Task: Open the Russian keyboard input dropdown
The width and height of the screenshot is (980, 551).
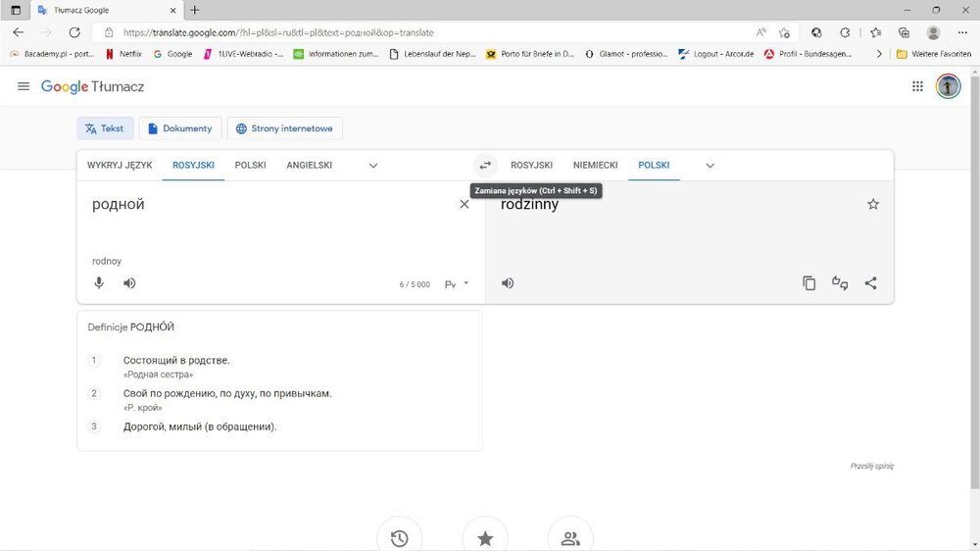Action: coord(457,283)
